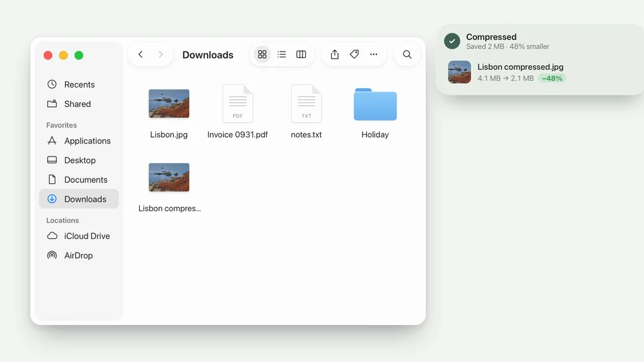Click the Lisbon compres... file name

(169, 209)
